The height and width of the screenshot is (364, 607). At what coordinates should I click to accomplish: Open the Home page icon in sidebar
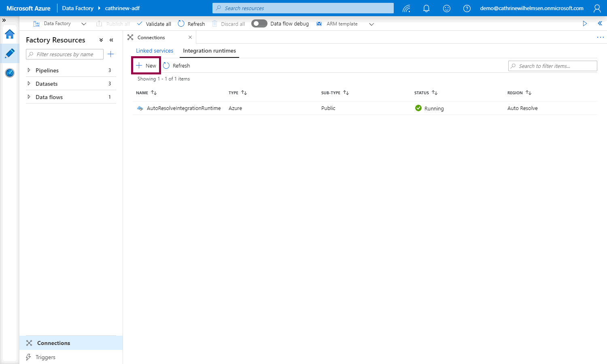point(10,34)
